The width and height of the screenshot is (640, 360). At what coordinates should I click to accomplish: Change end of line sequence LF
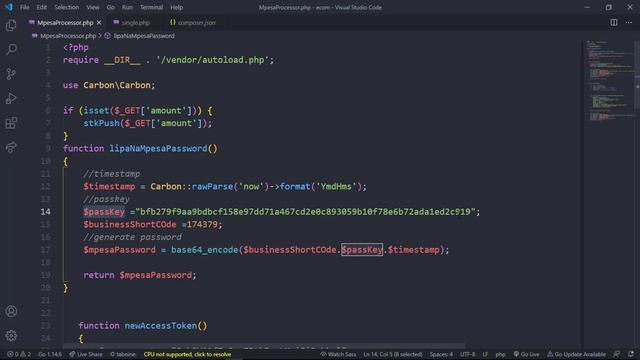click(x=485, y=354)
